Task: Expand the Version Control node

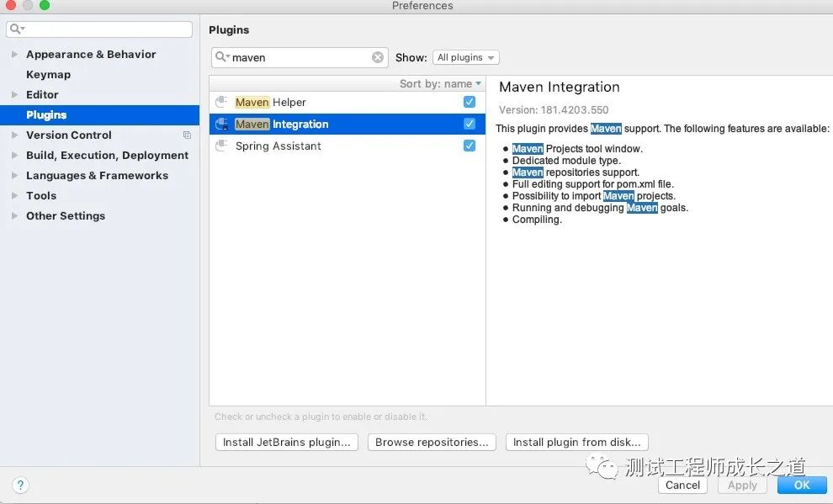Action: point(14,135)
